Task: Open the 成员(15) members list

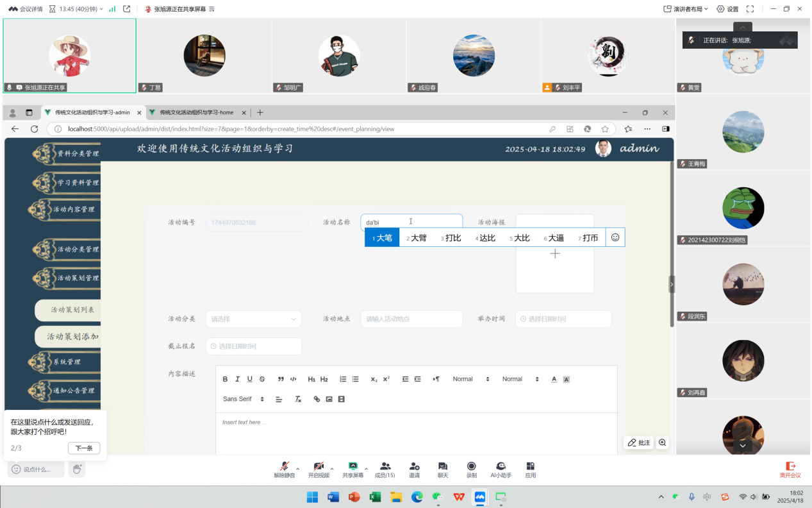Action: pos(385,470)
